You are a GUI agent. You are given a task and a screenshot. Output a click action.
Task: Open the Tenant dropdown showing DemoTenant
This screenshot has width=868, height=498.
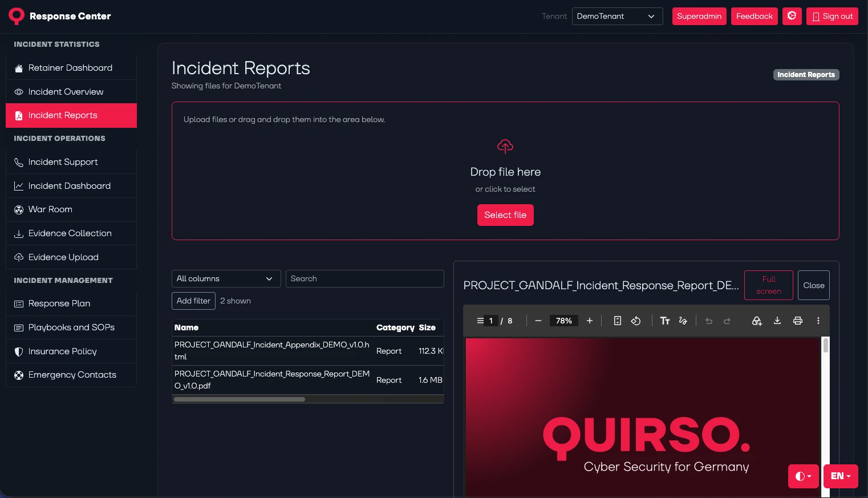pos(617,16)
